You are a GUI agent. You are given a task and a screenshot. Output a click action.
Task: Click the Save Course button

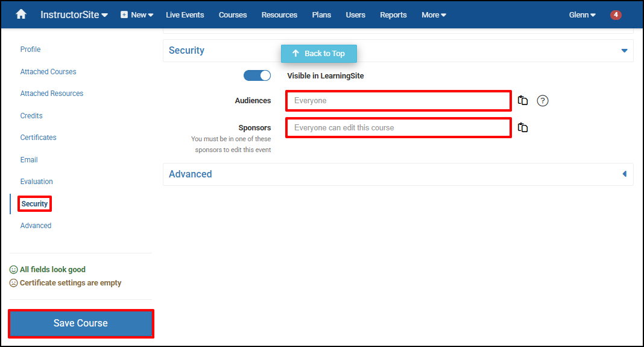point(81,323)
